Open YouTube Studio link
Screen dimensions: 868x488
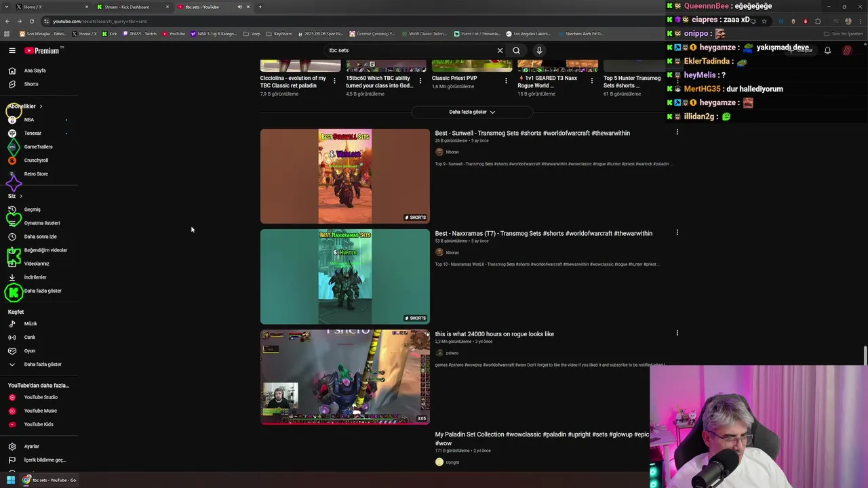(x=39, y=397)
